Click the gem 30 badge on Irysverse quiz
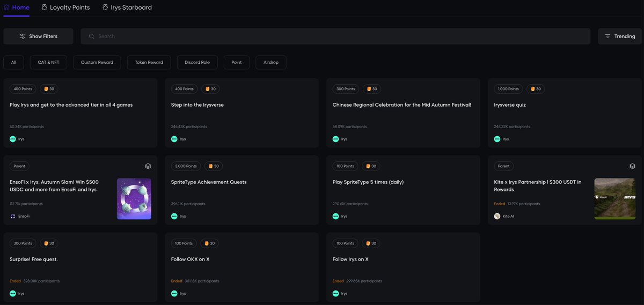The width and height of the screenshot is (644, 305). (x=535, y=89)
